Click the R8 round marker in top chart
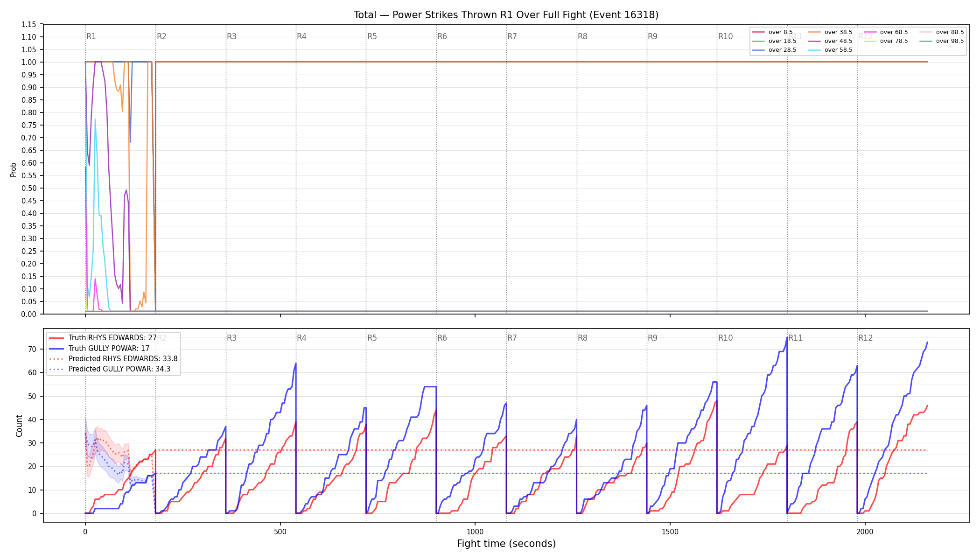The height and width of the screenshot is (560, 980). pyautogui.click(x=582, y=36)
